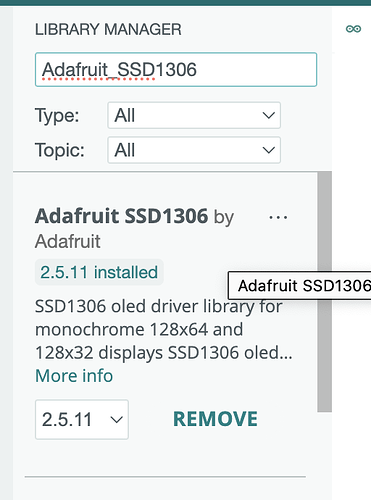The height and width of the screenshot is (500, 371).
Task: Click the Topic: filter label
Action: pyautogui.click(x=60, y=150)
